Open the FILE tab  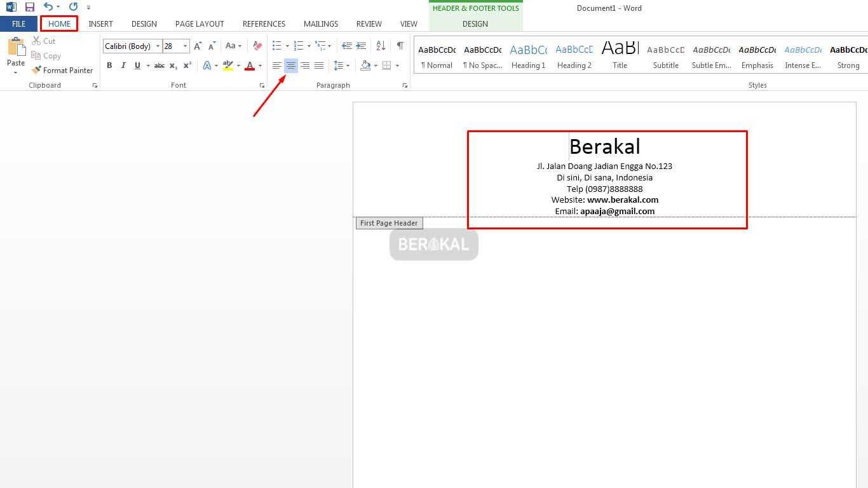18,24
